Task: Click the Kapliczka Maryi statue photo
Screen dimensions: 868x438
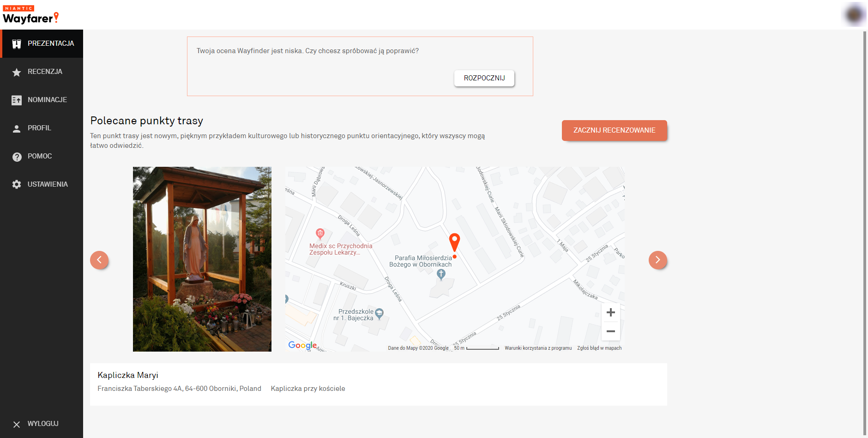Action: (x=202, y=259)
